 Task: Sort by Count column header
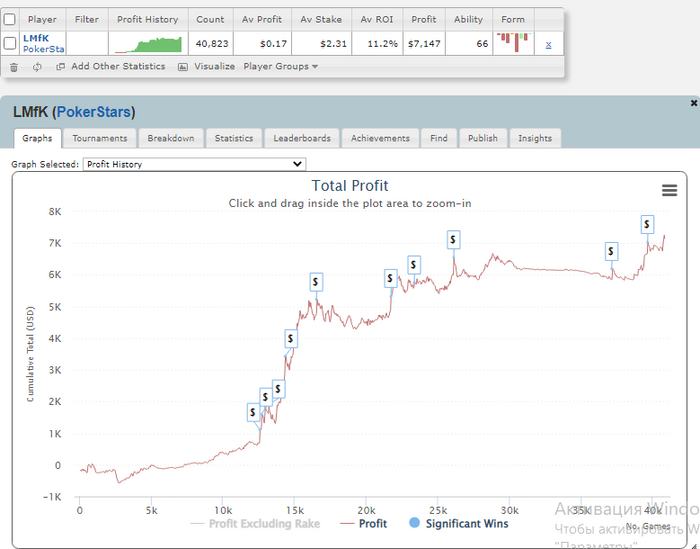pos(210,19)
